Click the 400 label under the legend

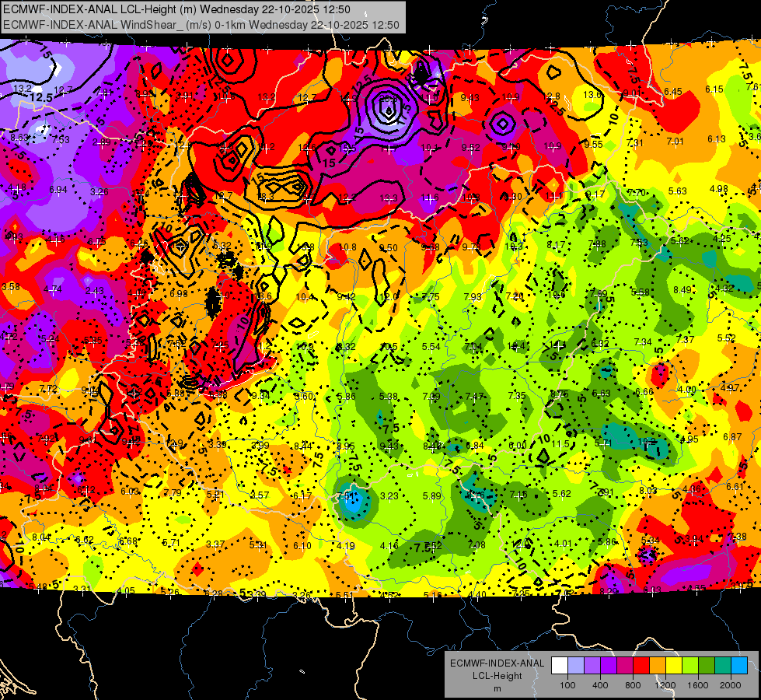coord(600,685)
